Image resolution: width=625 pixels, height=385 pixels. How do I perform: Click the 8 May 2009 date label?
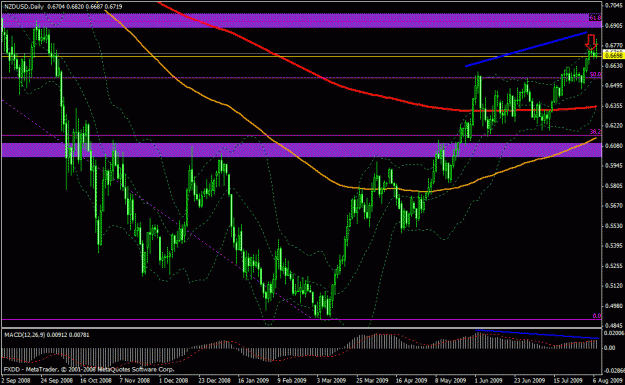(x=450, y=380)
